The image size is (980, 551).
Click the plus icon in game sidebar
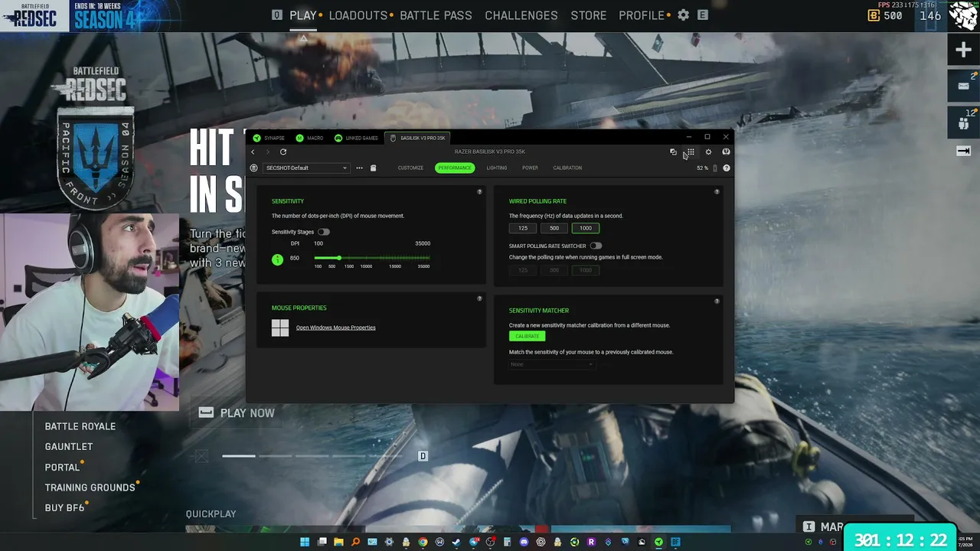(x=963, y=50)
